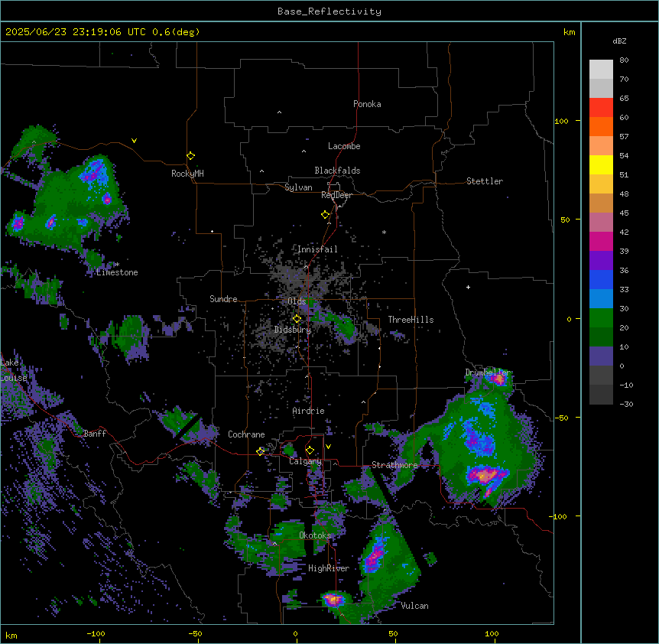Click the yellow diamond marker below RedDeer

tap(325, 214)
